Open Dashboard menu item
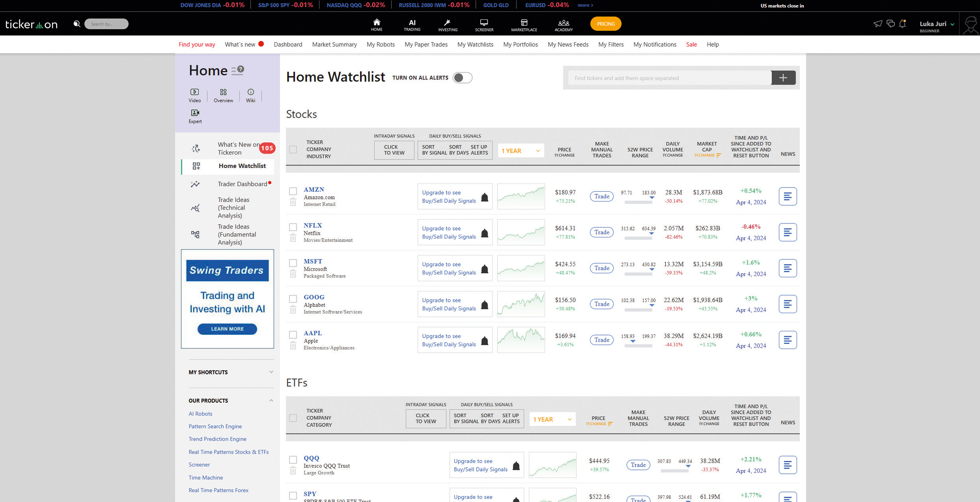980x502 pixels. (x=288, y=45)
